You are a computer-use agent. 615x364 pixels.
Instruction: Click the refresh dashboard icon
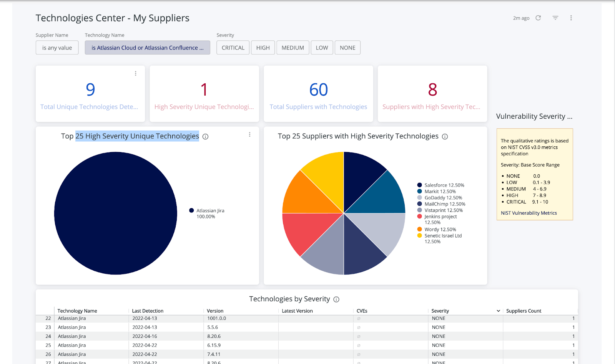tap(538, 18)
